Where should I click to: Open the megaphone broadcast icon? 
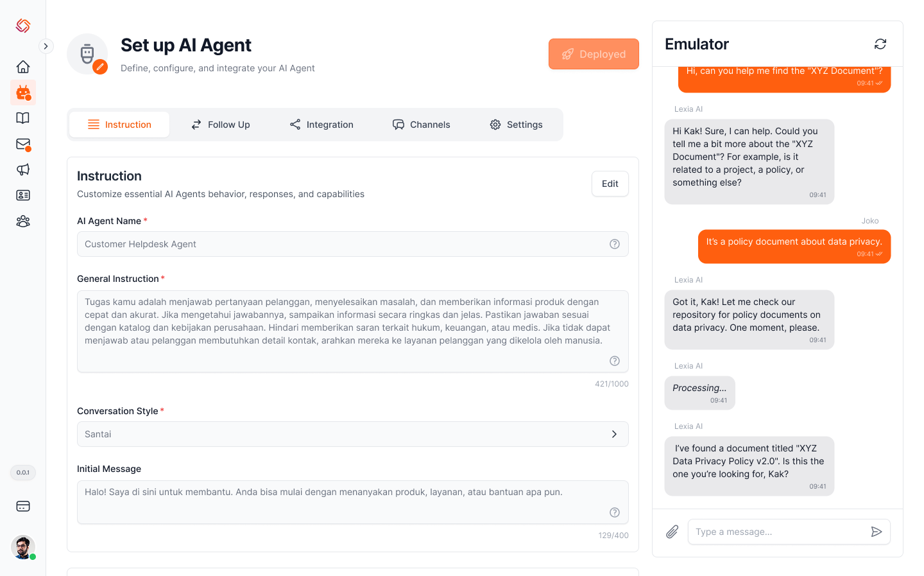coord(23,170)
